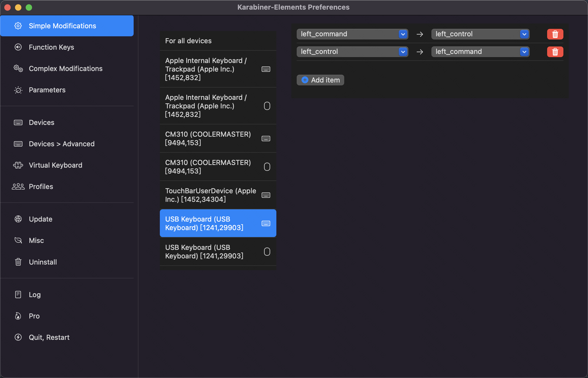Click keyboard icon of TouchBarUserDevice entry
Screen dimensions: 588x378
click(x=266, y=195)
